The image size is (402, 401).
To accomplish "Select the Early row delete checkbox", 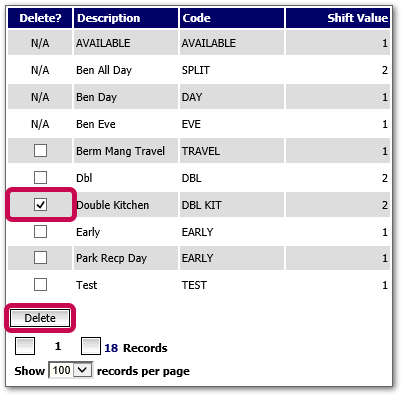I will pos(40,231).
